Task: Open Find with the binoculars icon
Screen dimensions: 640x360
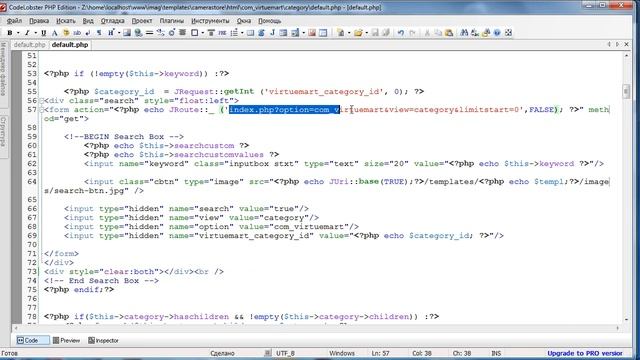Action: click(x=464, y=33)
